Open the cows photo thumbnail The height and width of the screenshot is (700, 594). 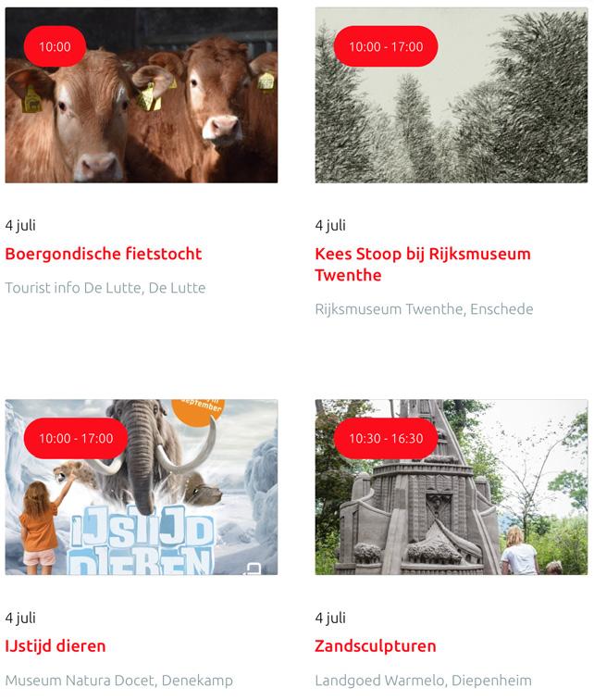(142, 95)
